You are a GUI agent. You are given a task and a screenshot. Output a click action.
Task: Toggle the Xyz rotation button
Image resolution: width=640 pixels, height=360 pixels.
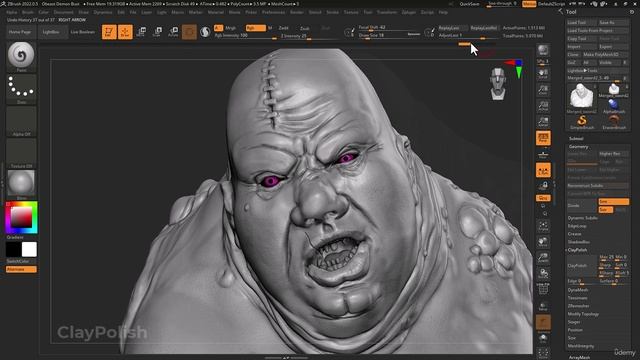543,198
